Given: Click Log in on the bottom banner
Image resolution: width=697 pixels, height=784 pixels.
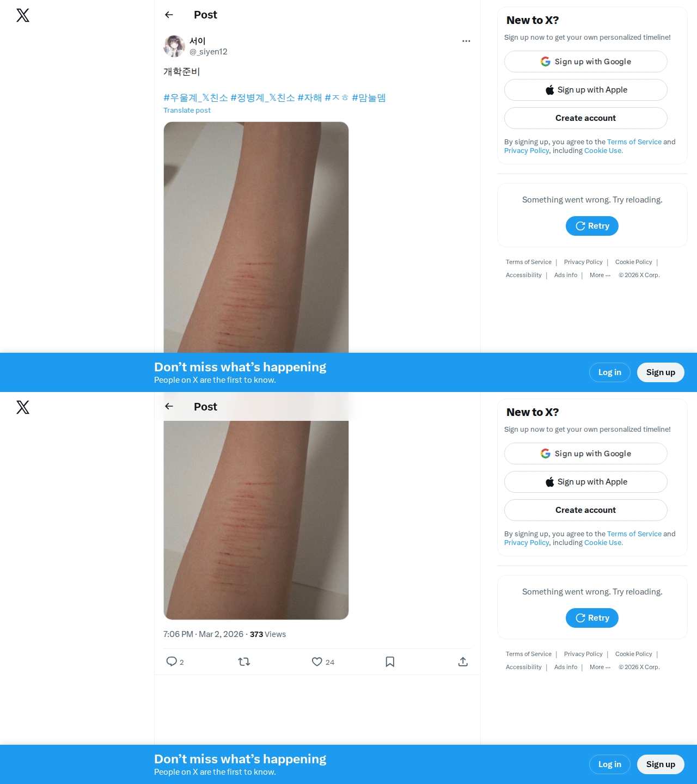Looking at the screenshot, I should click(x=610, y=764).
